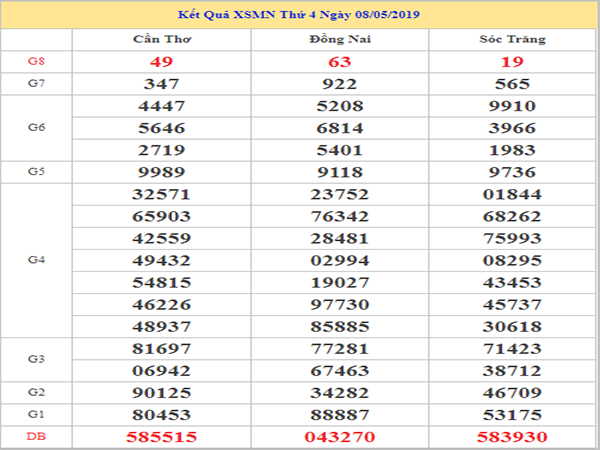
Task: Pick the number 48937
Action: click(161, 327)
